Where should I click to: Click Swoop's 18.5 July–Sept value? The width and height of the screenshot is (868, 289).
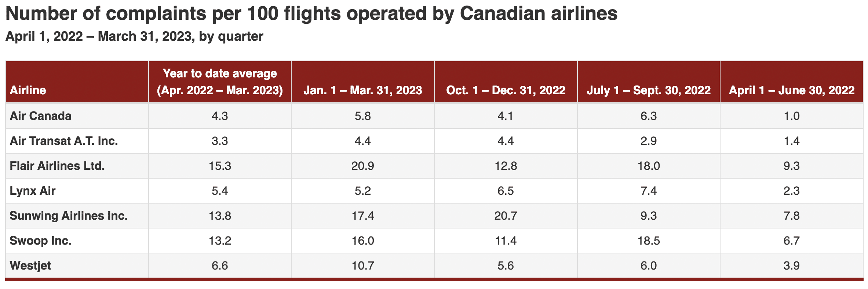(648, 241)
